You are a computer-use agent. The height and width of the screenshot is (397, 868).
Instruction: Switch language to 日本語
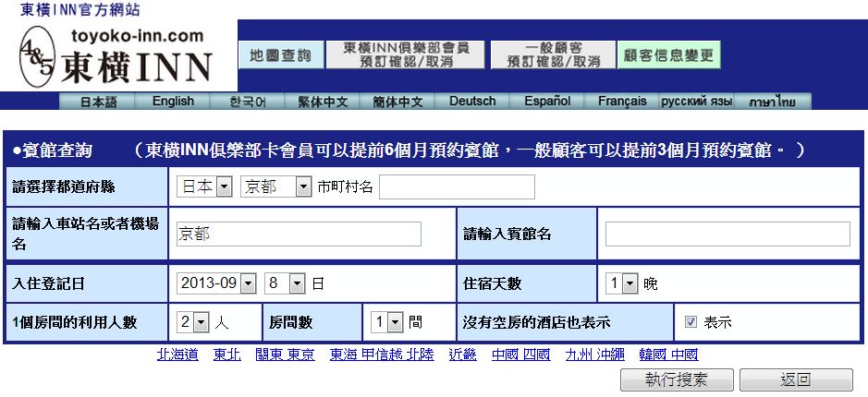coord(97,102)
